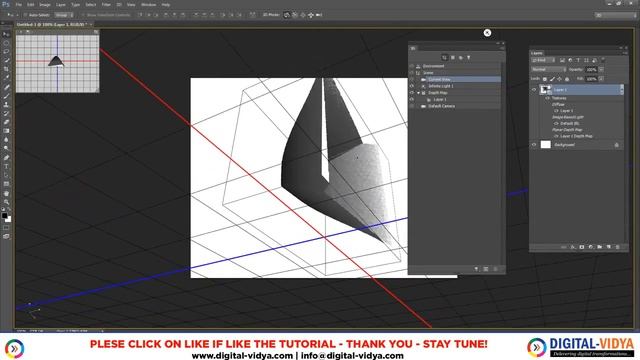Image resolution: width=640 pixels, height=360 pixels.
Task: Open the Image menu
Action: click(45, 4)
